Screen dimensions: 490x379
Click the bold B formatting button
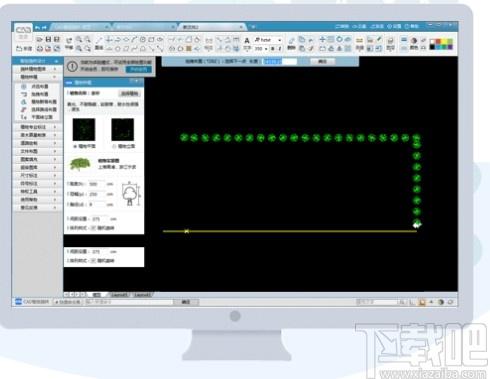272,49
